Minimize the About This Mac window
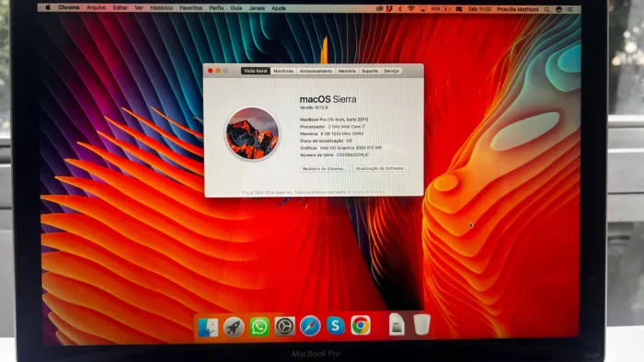644x362 pixels. click(218, 71)
